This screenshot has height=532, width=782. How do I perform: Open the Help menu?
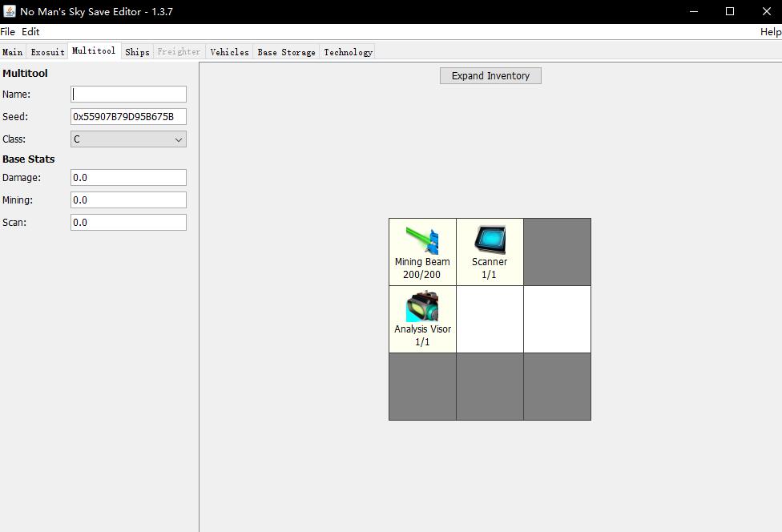pos(771,32)
